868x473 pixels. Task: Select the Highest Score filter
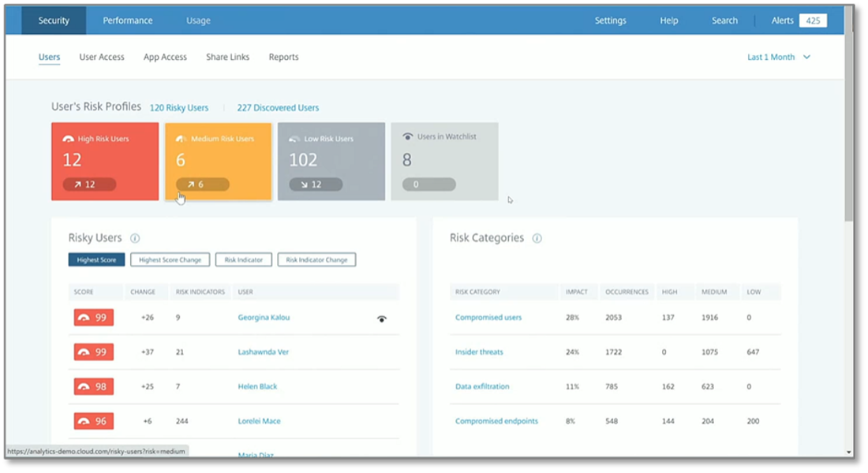click(x=96, y=259)
